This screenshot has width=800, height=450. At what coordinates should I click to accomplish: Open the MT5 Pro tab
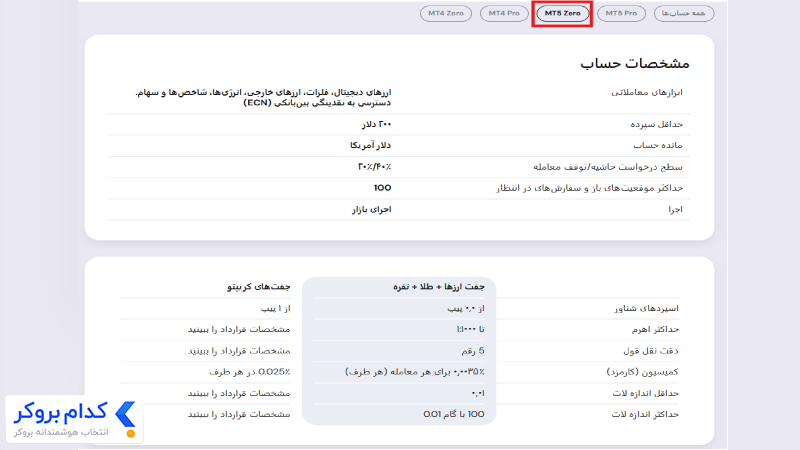[621, 13]
